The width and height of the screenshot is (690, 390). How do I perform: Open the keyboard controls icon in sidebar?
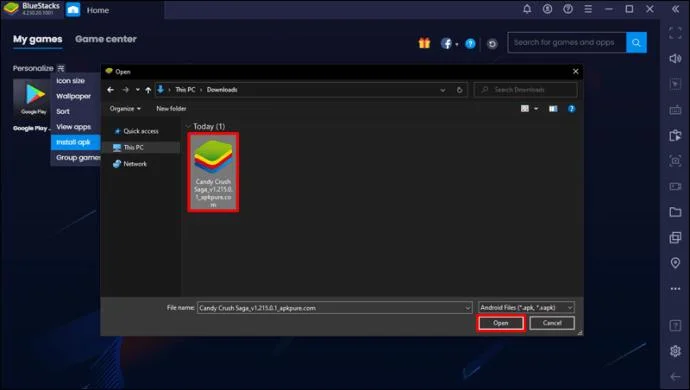(x=675, y=110)
